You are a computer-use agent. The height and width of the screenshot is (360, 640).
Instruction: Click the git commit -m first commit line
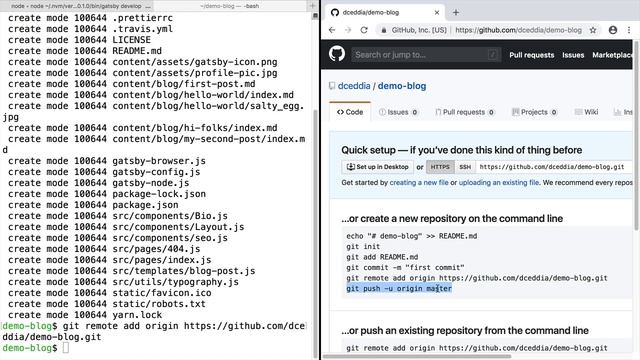(405, 268)
